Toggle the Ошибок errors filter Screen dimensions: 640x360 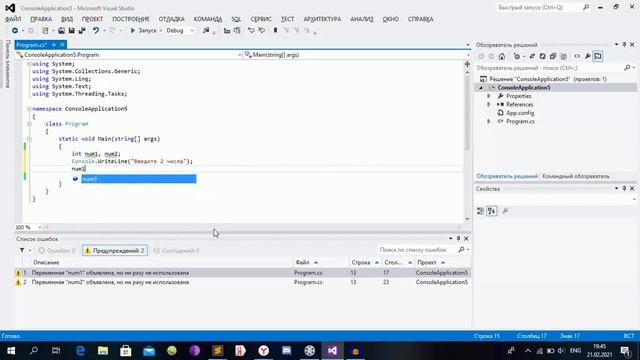[57, 251]
